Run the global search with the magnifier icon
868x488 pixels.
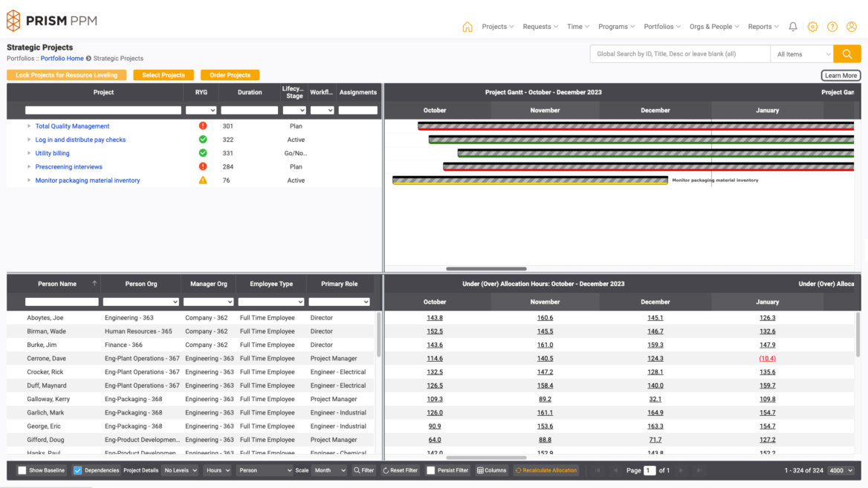[x=847, y=53]
